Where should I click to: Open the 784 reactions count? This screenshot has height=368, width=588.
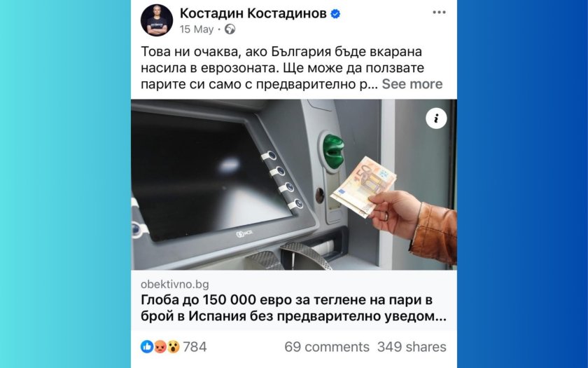coord(195,346)
